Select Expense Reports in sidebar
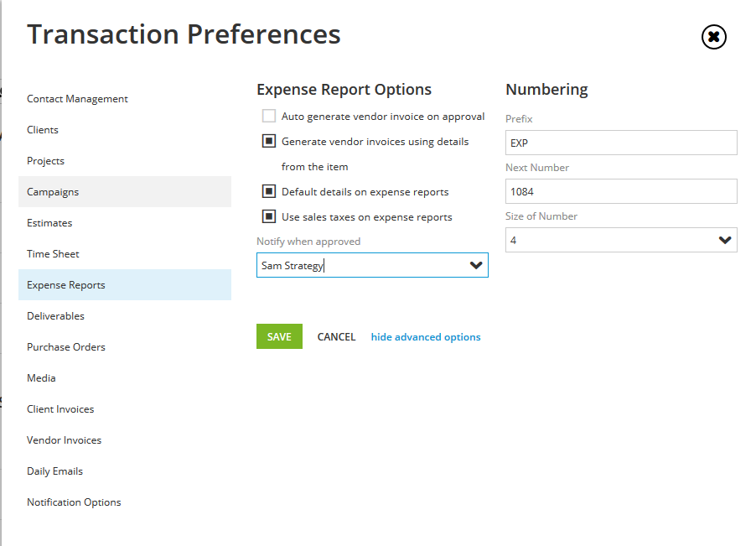 [125, 284]
